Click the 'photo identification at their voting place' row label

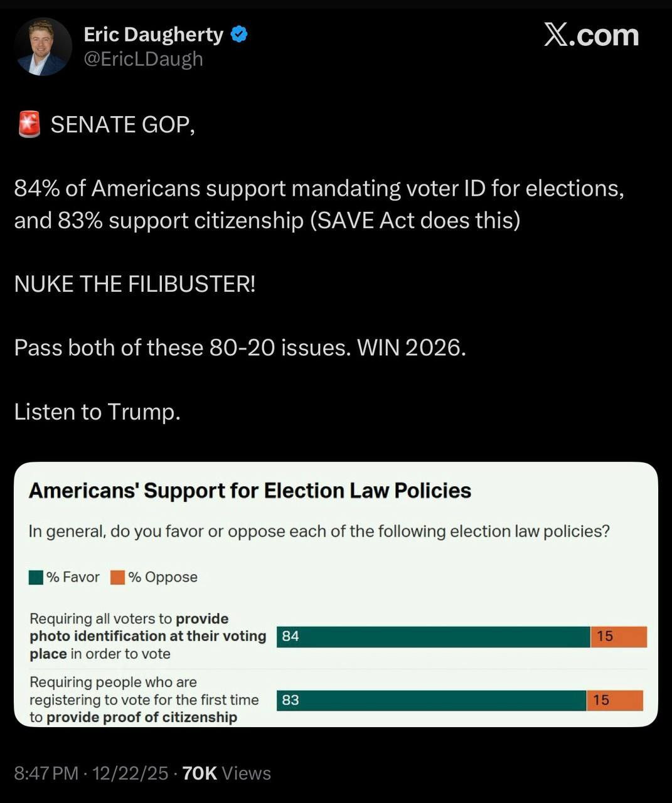(148, 636)
